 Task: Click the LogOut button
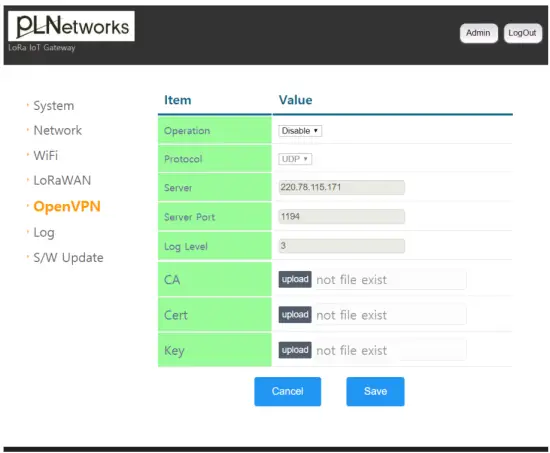(x=523, y=33)
